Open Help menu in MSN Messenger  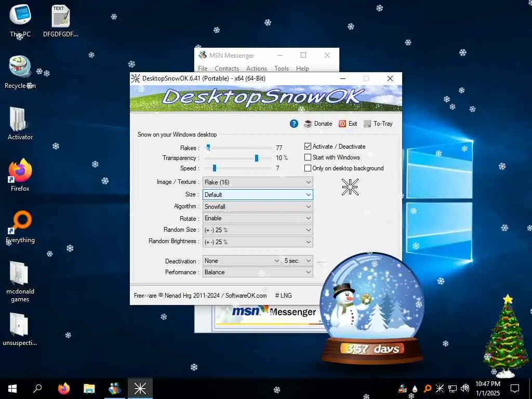pyautogui.click(x=302, y=69)
